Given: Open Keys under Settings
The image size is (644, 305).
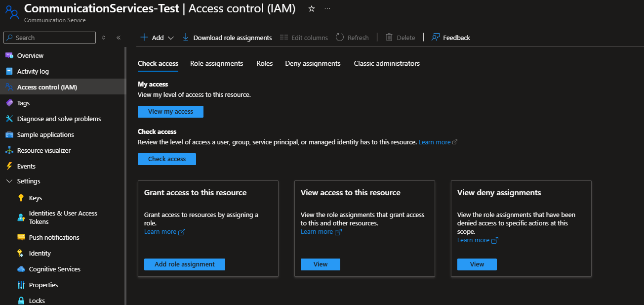Looking at the screenshot, I should point(35,198).
